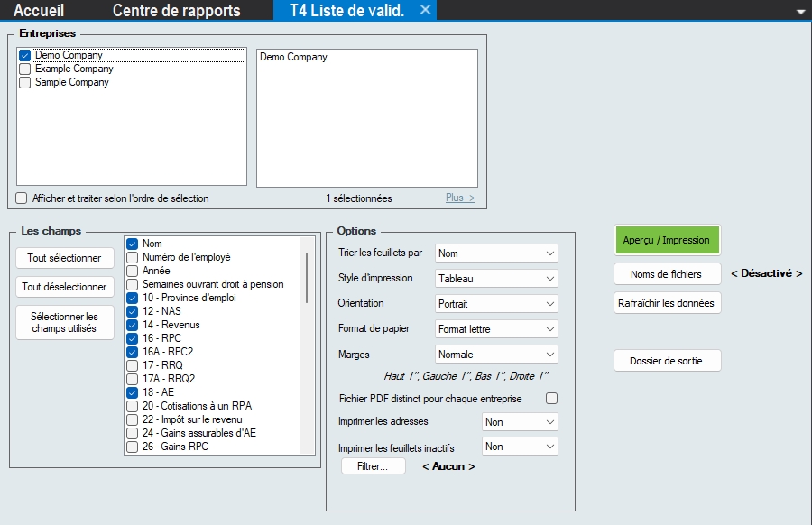Image resolution: width=812 pixels, height=525 pixels.
Task: Uncheck the Demo Company checkbox
Action: coord(25,56)
